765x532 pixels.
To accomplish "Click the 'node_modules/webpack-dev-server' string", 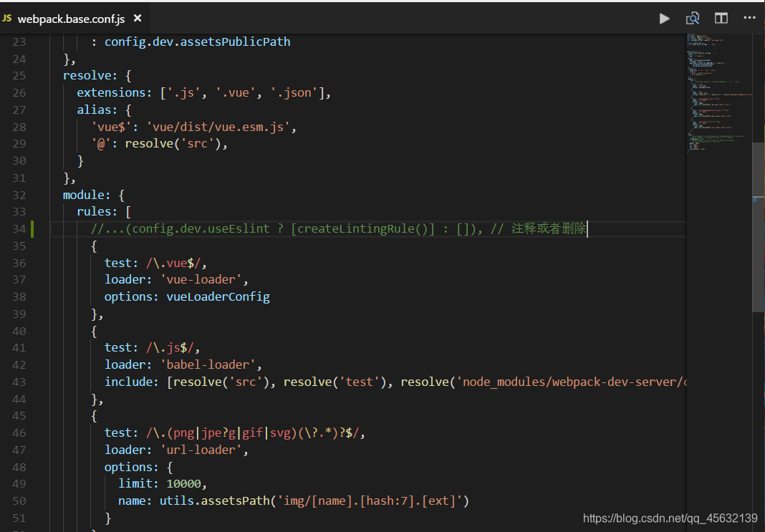I will pos(570,382).
